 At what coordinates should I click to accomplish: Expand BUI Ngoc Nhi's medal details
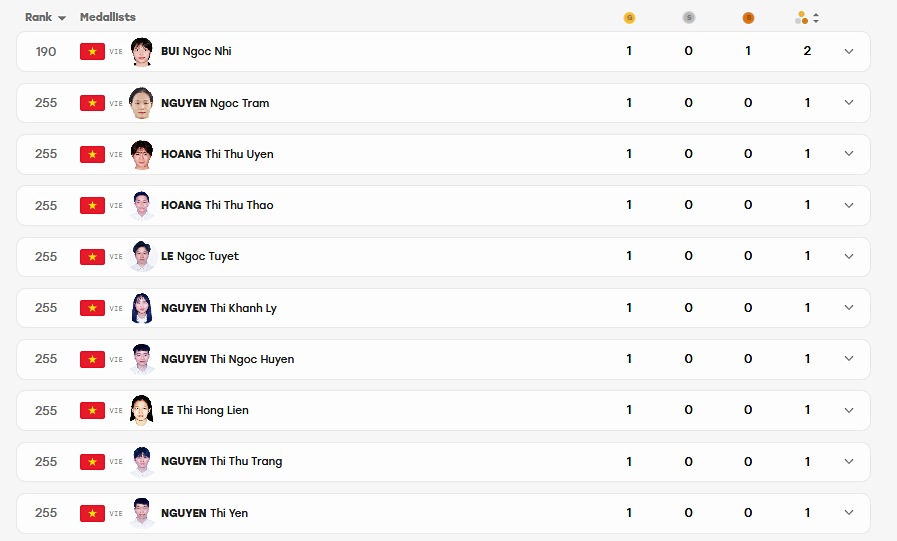[x=849, y=51]
